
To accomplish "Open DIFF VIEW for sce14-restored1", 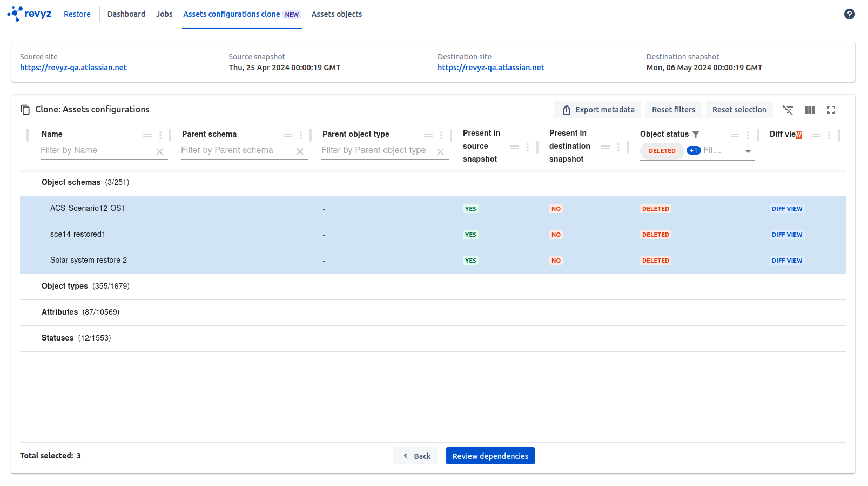I will [787, 235].
